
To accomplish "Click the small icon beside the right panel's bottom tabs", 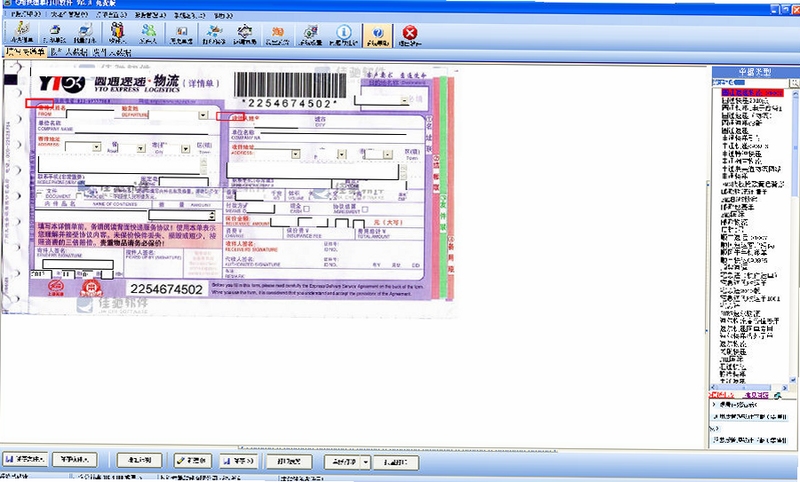I will (x=778, y=395).
